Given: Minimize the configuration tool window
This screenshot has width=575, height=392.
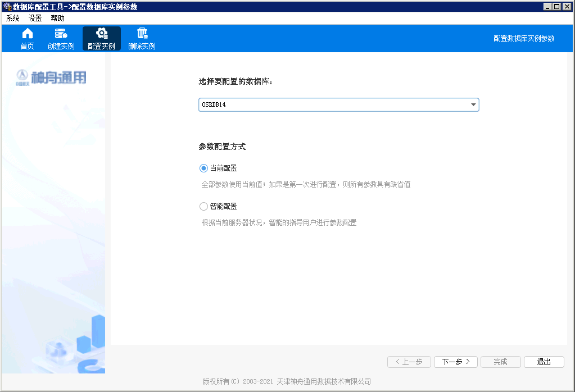Looking at the screenshot, I should (x=548, y=7).
